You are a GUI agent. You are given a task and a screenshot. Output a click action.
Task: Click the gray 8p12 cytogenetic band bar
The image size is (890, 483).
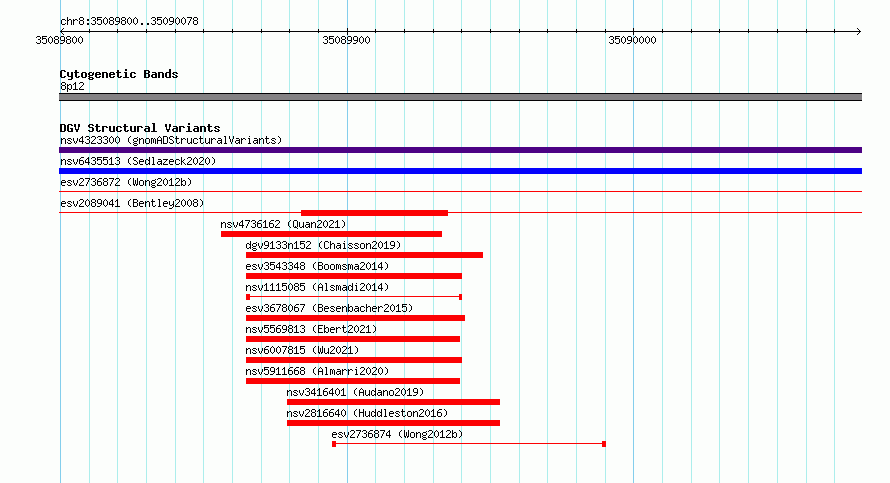click(460, 97)
